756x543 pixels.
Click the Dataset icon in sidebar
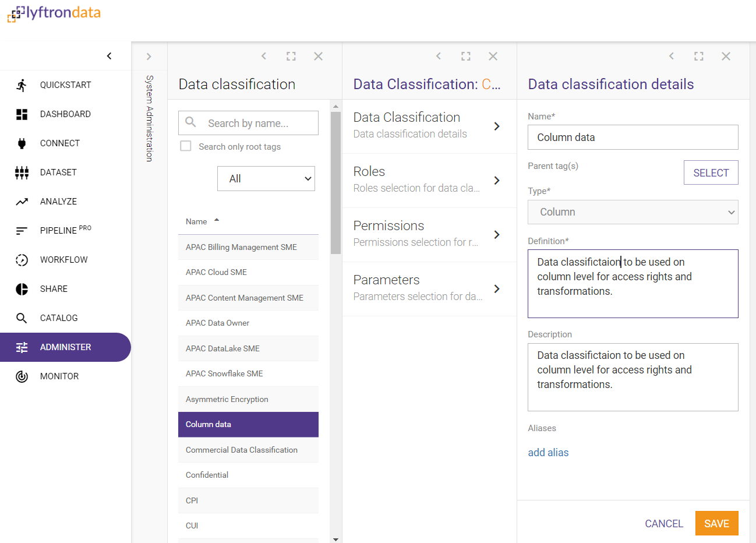[22, 172]
